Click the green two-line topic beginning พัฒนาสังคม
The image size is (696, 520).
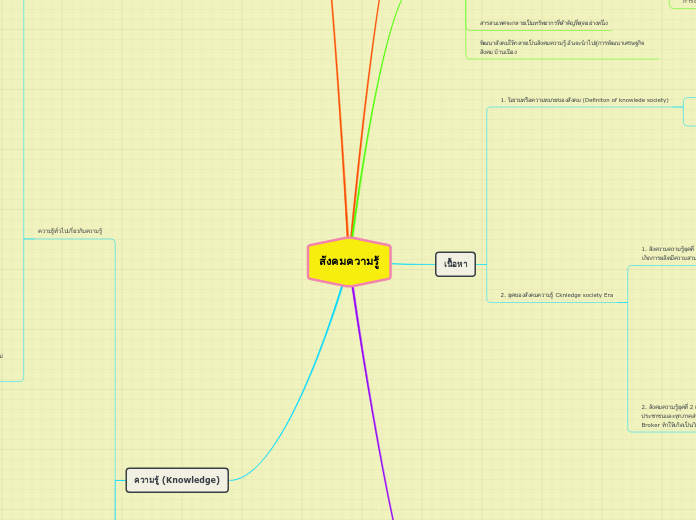(x=562, y=47)
